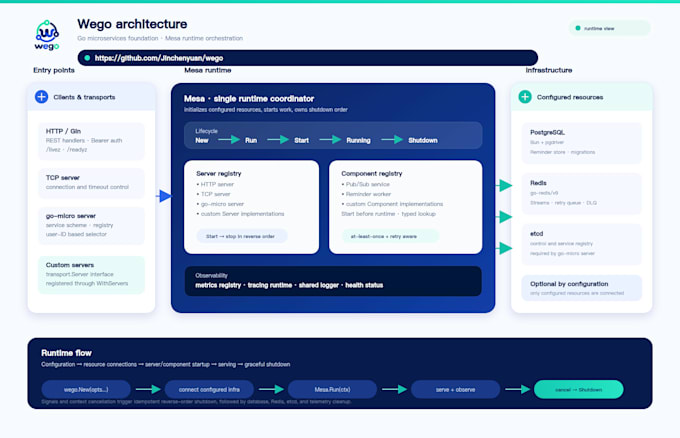The width and height of the screenshot is (680, 438).
Task: Click the blue plus icon beside Clients & transports
Action: click(x=42, y=97)
